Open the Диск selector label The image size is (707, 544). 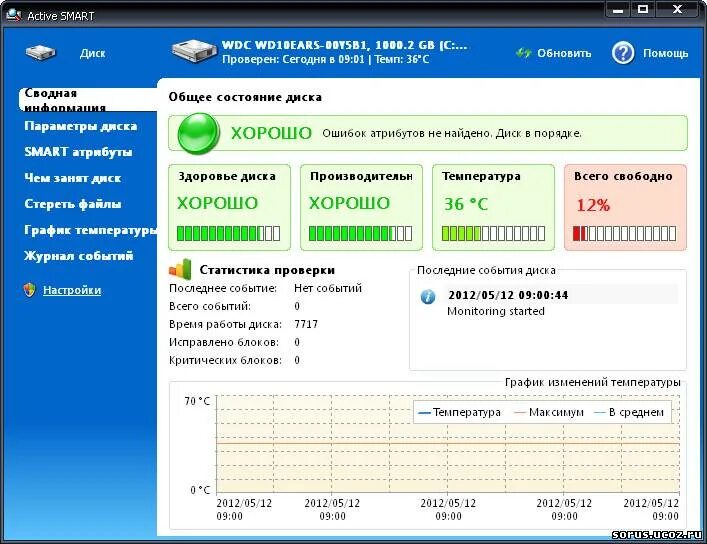92,53
